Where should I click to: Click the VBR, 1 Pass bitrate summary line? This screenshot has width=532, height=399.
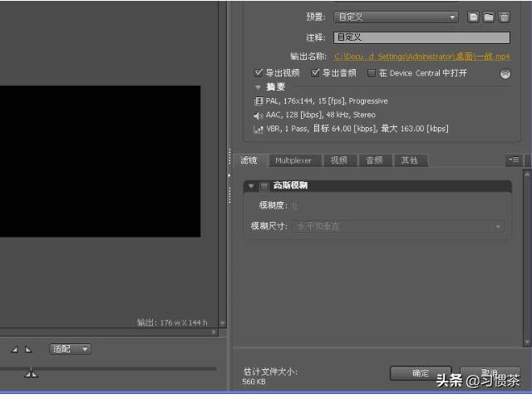pyautogui.click(x=357, y=129)
